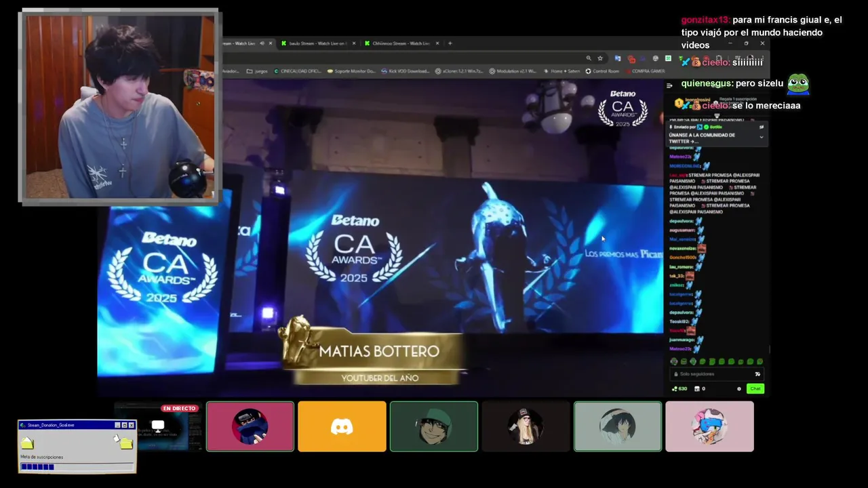Click the red extension icon in toolbar
The width and height of the screenshot is (868, 488).
click(631, 59)
